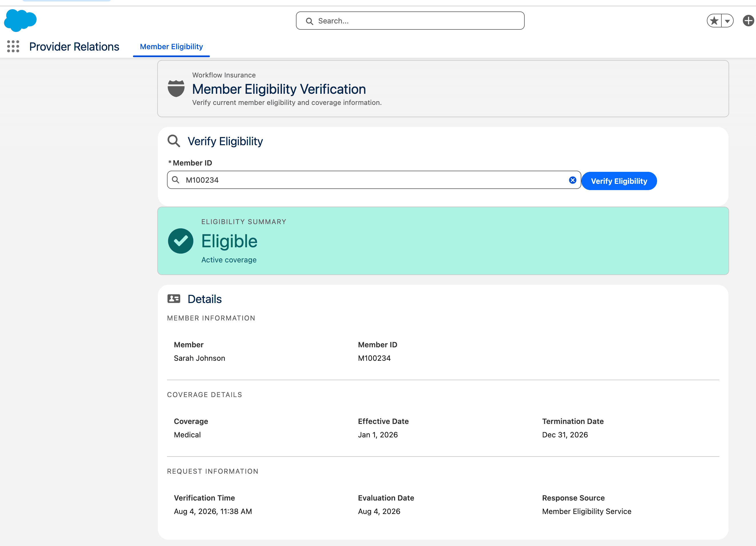Click the ELIGIBILITY SUMMARY label
The width and height of the screenshot is (756, 546).
244,222
